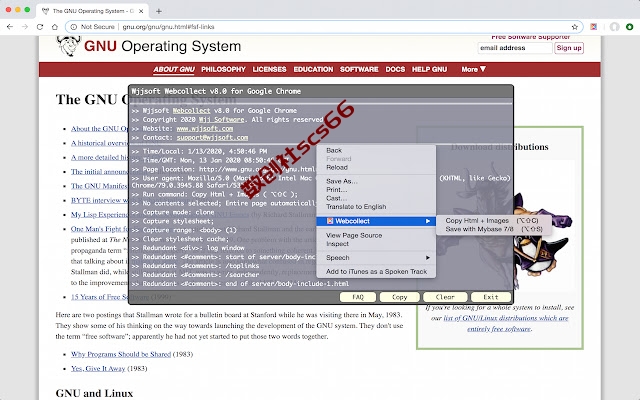Viewport: 640px width, 400px height.
Task: Open the HELP GNU navigation tab
Action: [429, 69]
